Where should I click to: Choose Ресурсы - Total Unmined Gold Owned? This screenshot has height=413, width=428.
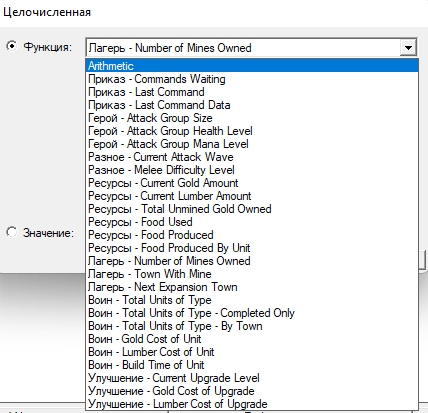(252, 209)
